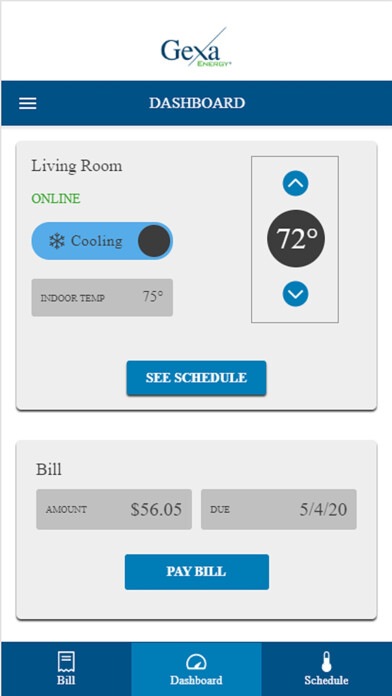
Task: Click the dark knob of the Cooling switch
Action: point(154,241)
